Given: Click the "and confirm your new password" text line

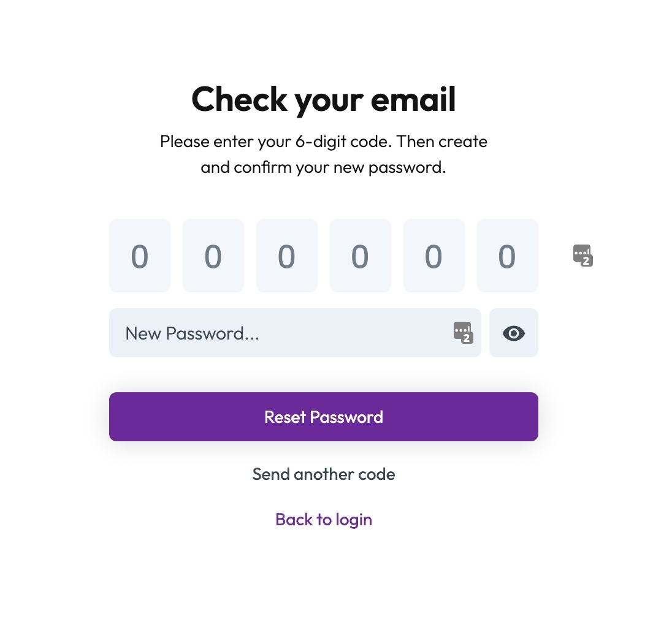Looking at the screenshot, I should point(324,167).
